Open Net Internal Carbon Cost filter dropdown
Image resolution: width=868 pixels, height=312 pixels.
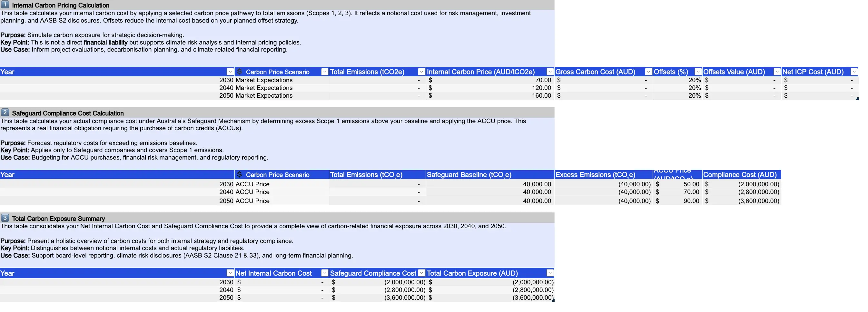click(x=324, y=273)
